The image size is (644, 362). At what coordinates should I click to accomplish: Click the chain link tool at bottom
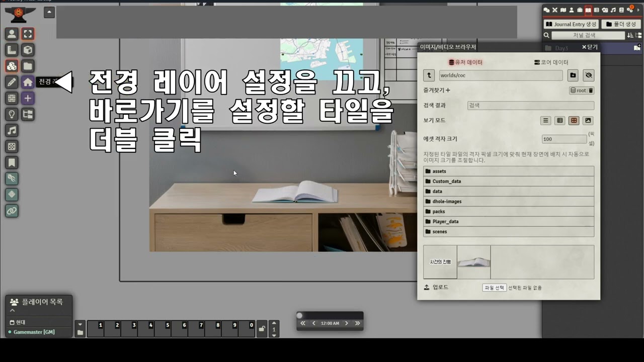pyautogui.click(x=12, y=211)
